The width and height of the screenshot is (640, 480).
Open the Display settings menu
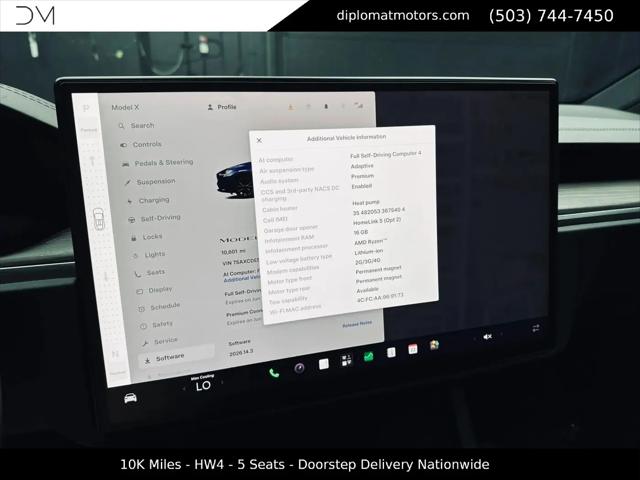154,290
